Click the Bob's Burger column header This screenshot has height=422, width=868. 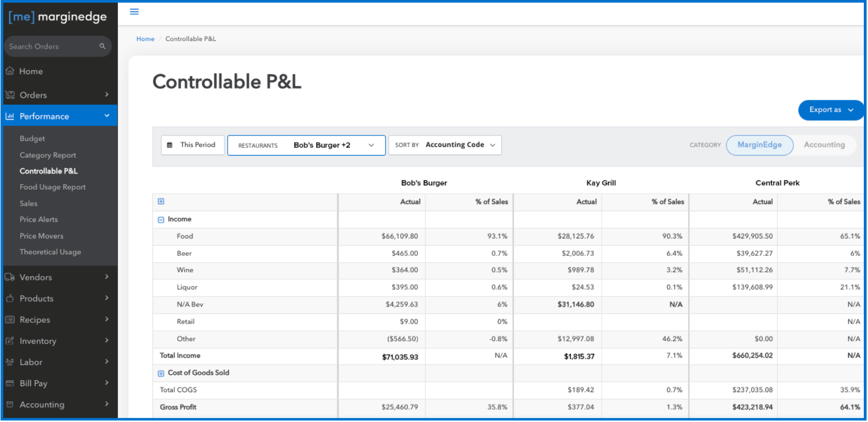424,183
